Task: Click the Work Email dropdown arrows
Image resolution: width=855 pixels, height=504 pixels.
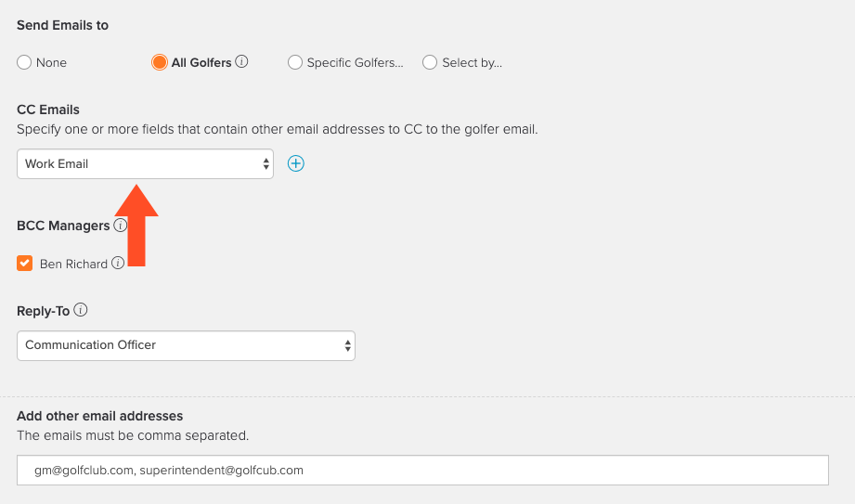Action: pyautogui.click(x=266, y=163)
